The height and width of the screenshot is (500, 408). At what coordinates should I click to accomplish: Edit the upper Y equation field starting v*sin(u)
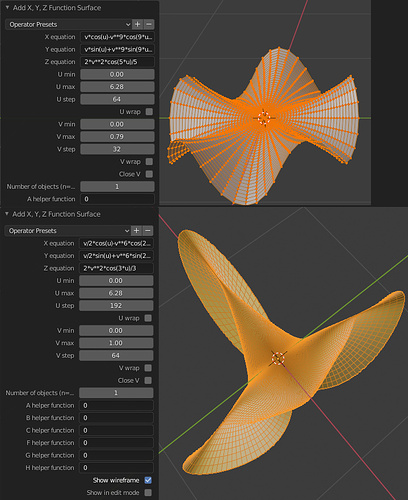(x=117, y=49)
